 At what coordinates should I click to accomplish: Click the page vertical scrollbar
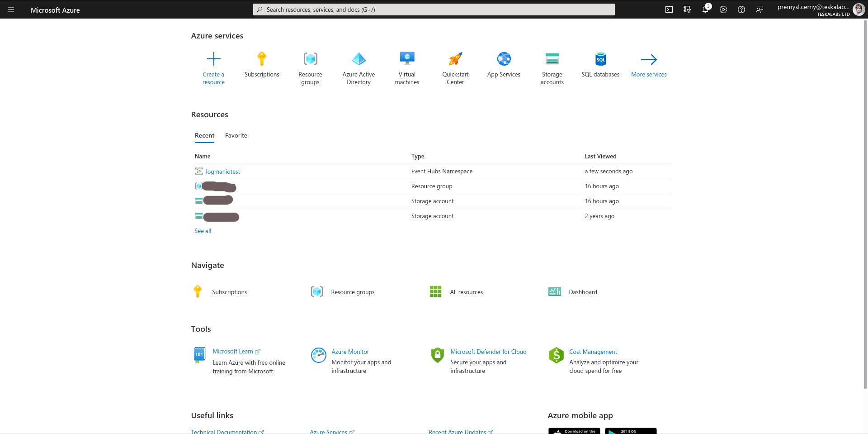pyautogui.click(x=865, y=204)
